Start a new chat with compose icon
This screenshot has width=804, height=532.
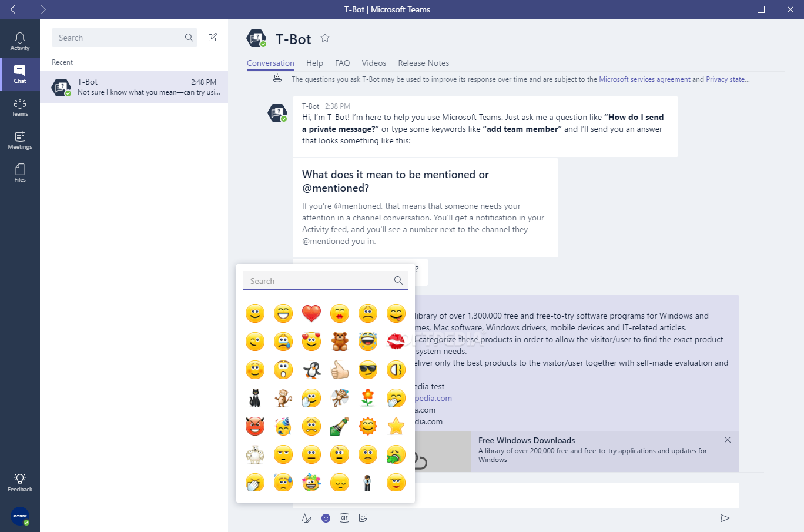coord(213,38)
